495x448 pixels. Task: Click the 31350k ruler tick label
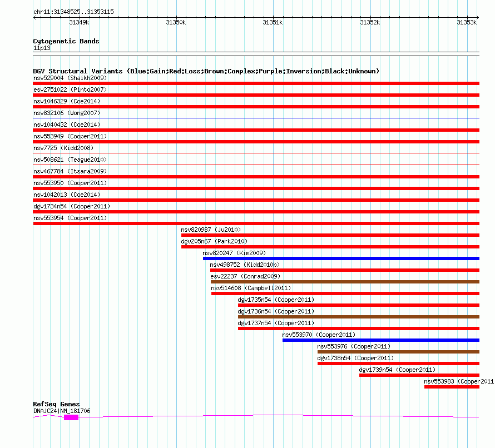176,22
